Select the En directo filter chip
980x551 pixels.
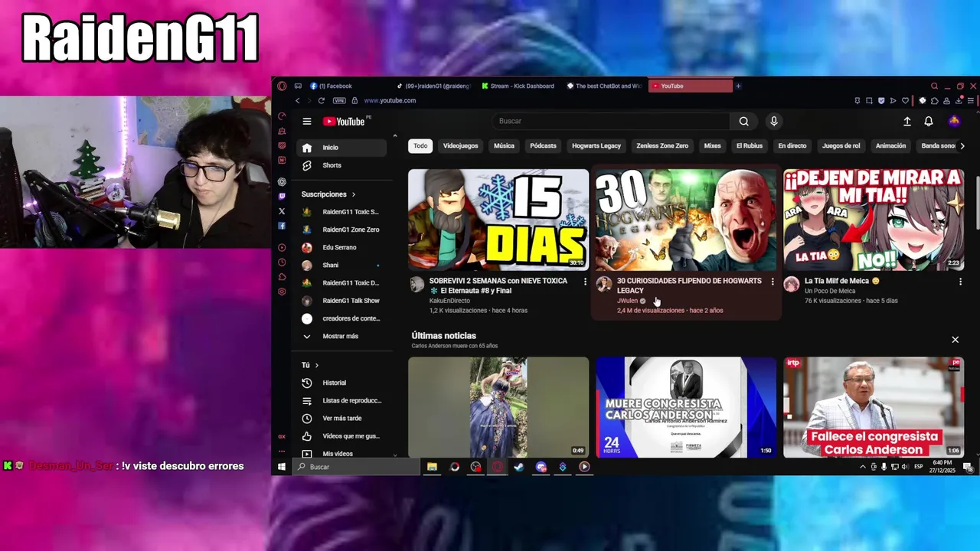[792, 145]
